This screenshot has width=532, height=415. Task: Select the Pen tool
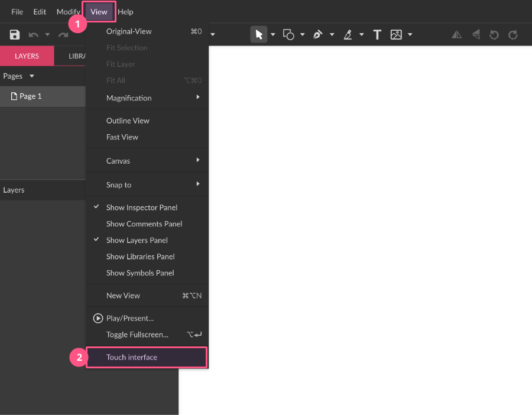(x=318, y=35)
